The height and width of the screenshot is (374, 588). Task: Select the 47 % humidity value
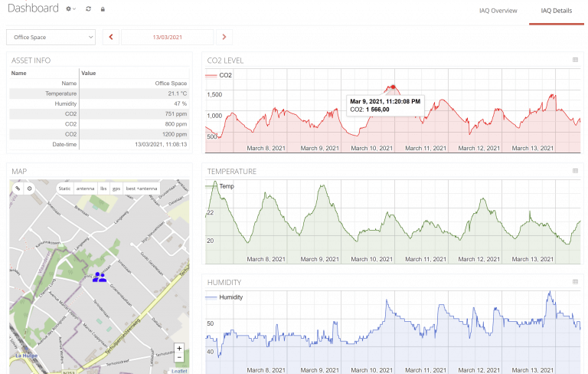pos(181,103)
